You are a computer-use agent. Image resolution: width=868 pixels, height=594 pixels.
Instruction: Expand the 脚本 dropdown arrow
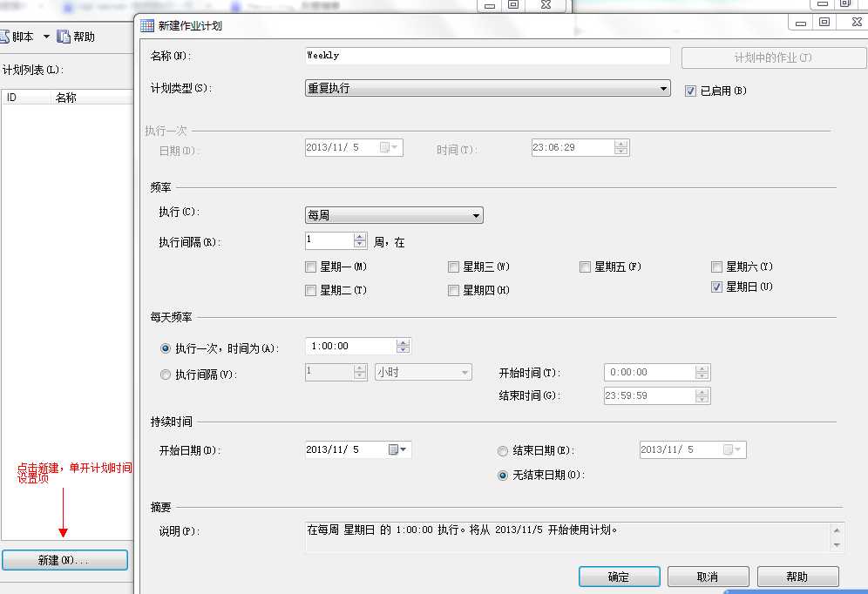pyautogui.click(x=46, y=37)
